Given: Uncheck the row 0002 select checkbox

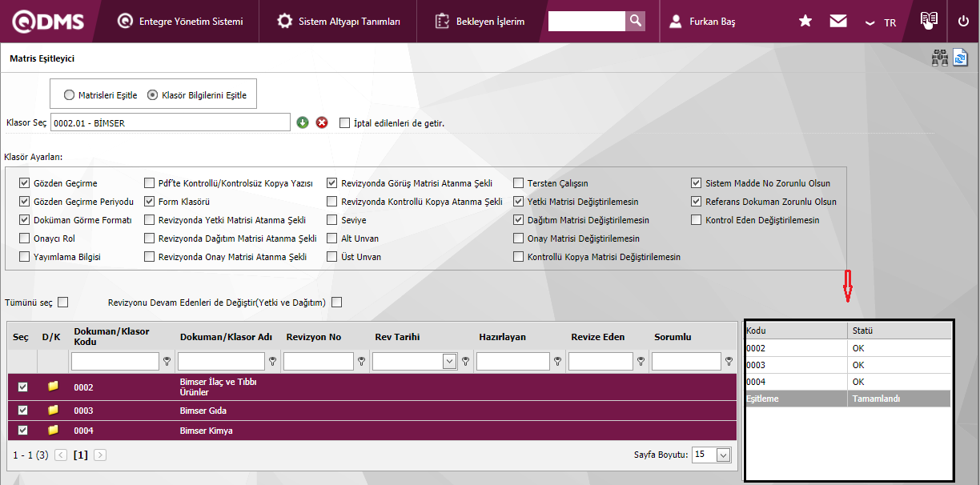Looking at the screenshot, I should coord(22,387).
